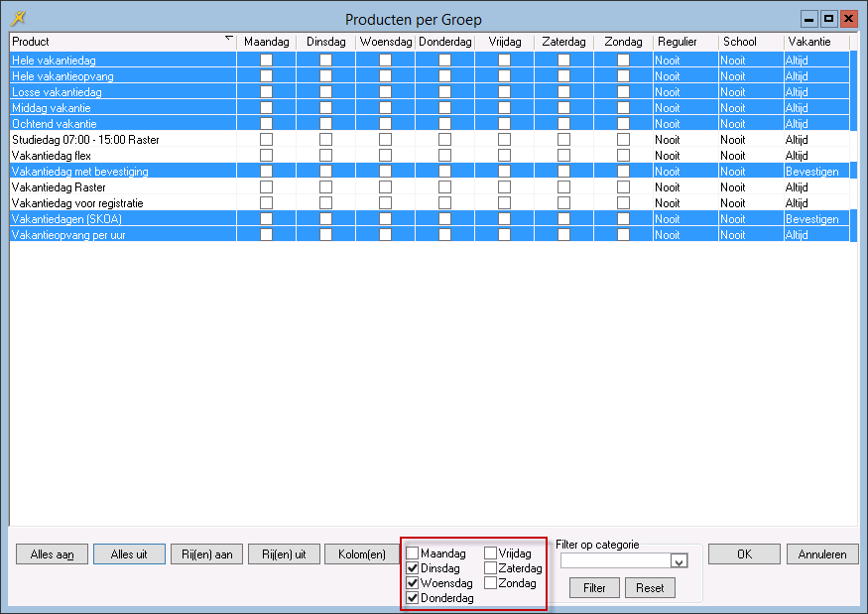Click the application icon in the title bar
Image resolution: width=868 pixels, height=614 pixels.
pos(17,18)
